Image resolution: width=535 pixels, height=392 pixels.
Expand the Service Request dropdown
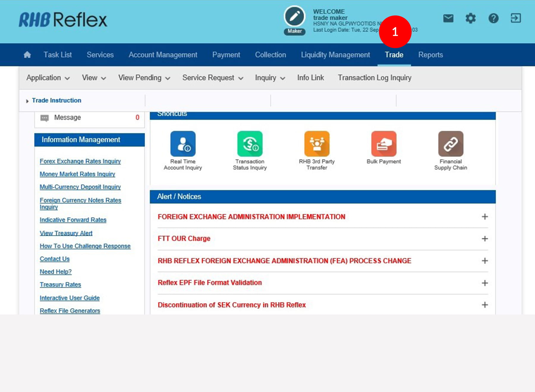[x=213, y=78]
